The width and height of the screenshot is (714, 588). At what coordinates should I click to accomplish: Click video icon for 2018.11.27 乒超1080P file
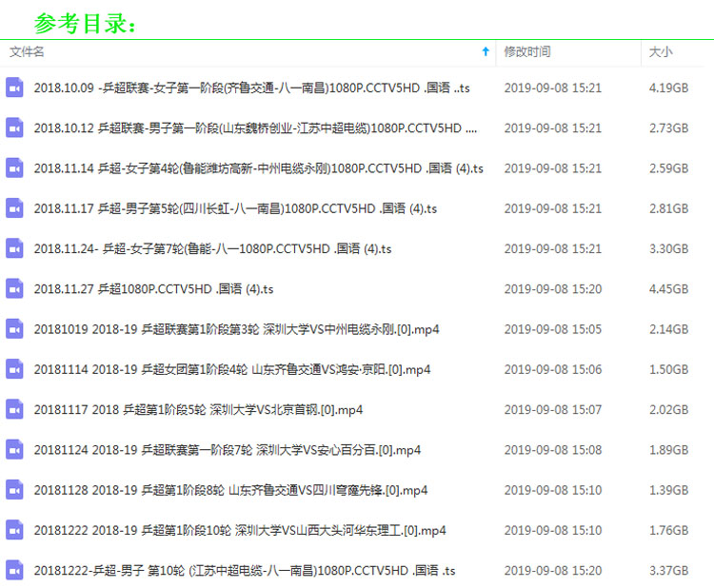(x=14, y=289)
